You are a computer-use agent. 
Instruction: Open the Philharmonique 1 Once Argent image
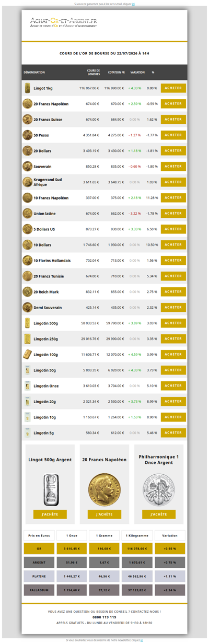(158, 489)
